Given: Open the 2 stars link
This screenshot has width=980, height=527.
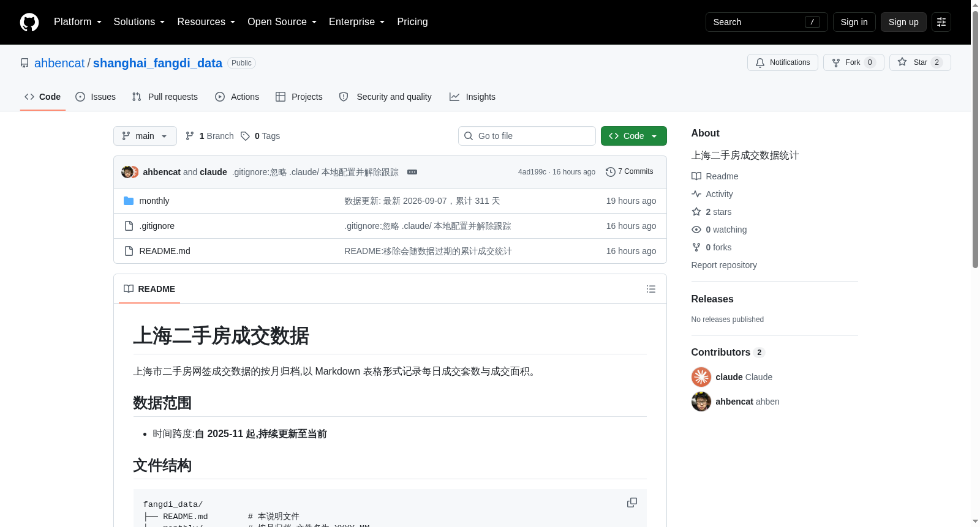Looking at the screenshot, I should coord(712,212).
